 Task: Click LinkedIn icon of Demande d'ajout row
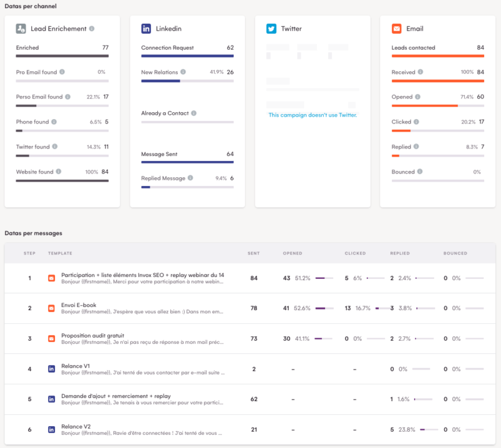pyautogui.click(x=51, y=399)
